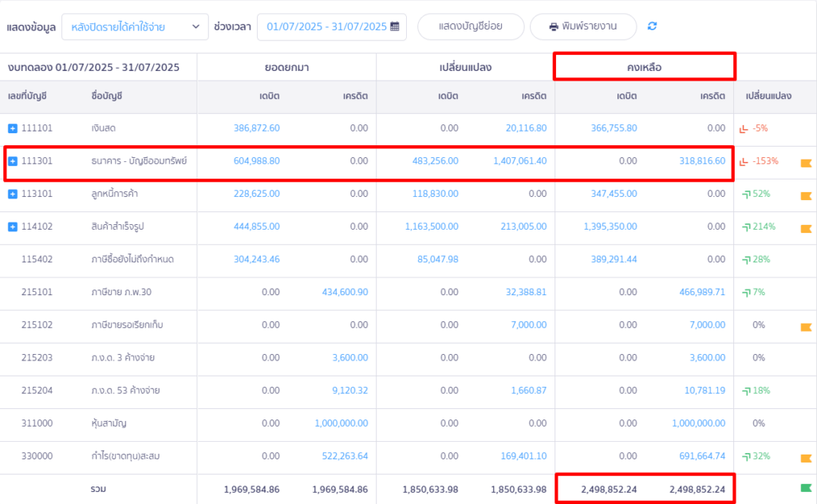Open the แสดงข้อมูล dropdown
Viewport: 817px width, 504px height.
coord(134,26)
